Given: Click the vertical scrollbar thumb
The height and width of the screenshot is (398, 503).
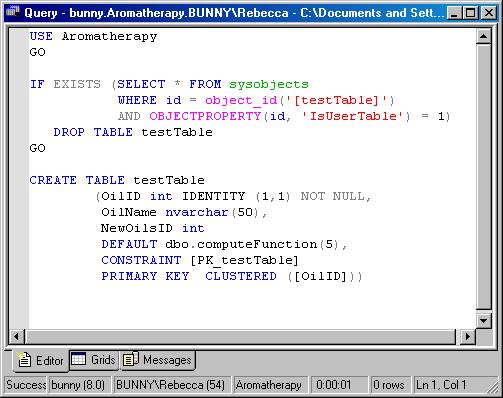Looking at the screenshot, I should click(483, 177).
